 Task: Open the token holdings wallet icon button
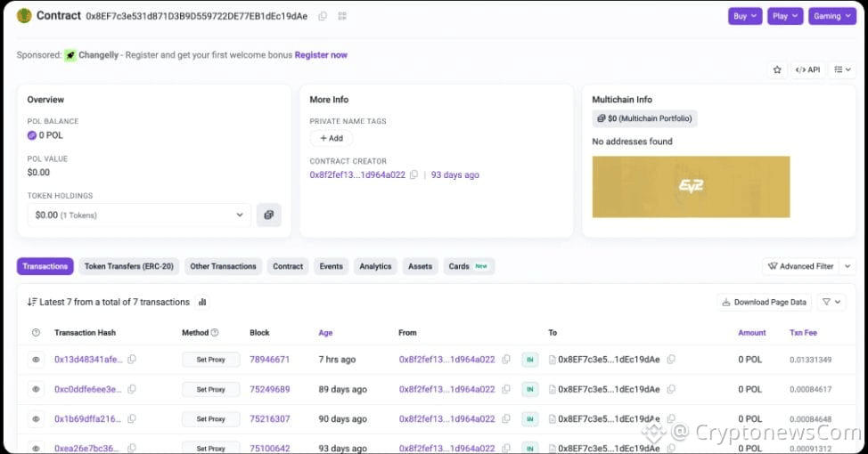tap(269, 215)
